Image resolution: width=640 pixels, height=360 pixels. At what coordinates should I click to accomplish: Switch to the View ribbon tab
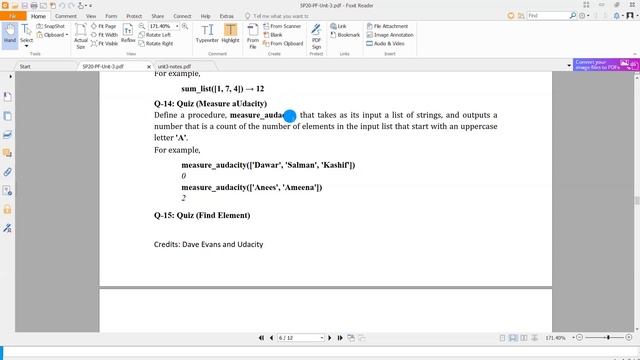pyautogui.click(x=91, y=16)
